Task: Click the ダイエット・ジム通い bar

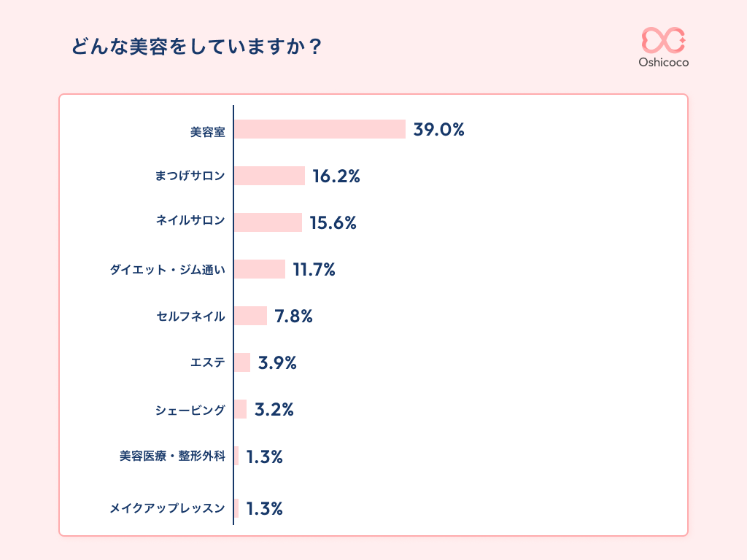Action: 260,269
